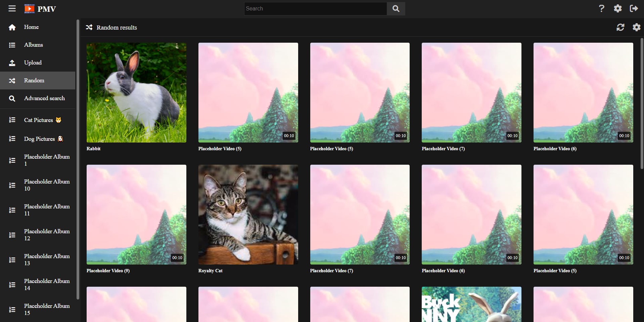Click the search magnifier button
The height and width of the screenshot is (322, 644).
396,9
